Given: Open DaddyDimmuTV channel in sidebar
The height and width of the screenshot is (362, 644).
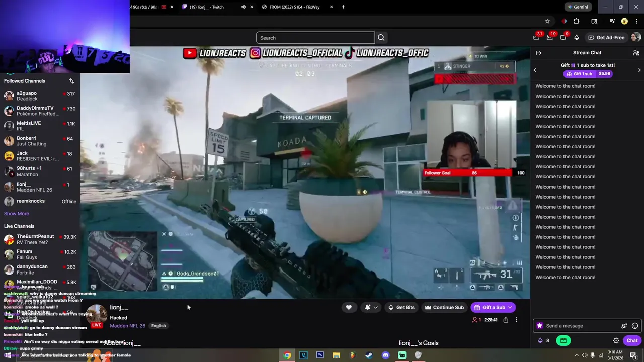Looking at the screenshot, I should point(40,111).
